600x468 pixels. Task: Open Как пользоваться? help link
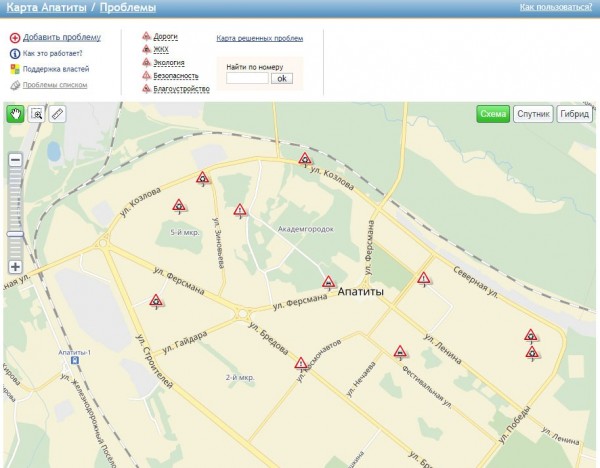pyautogui.click(x=556, y=7)
